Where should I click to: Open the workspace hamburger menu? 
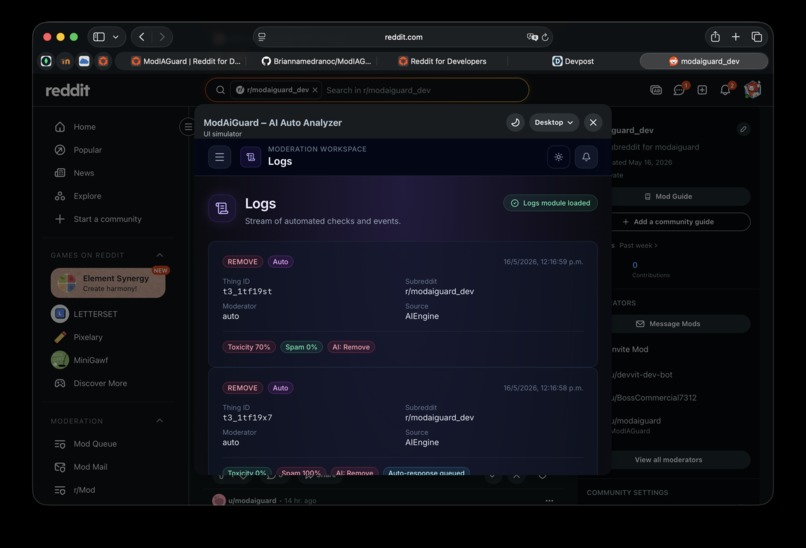(219, 157)
